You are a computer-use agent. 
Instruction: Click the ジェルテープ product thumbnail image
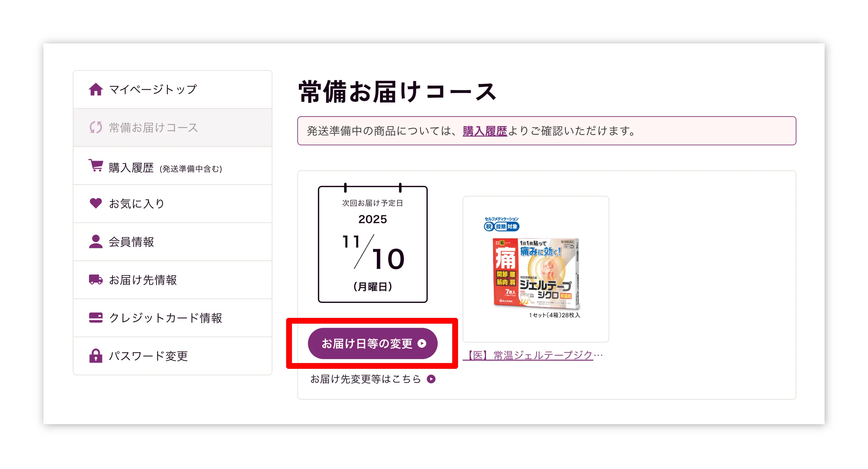point(536,269)
